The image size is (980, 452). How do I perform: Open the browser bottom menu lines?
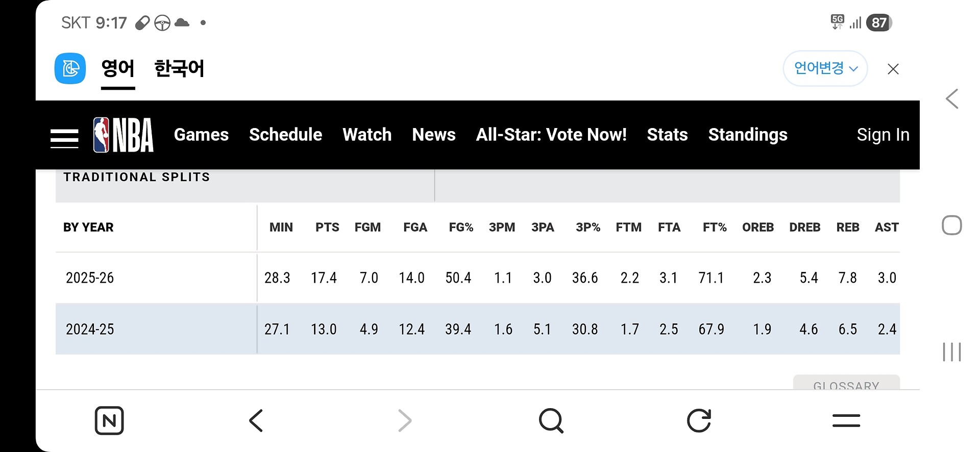point(846,421)
